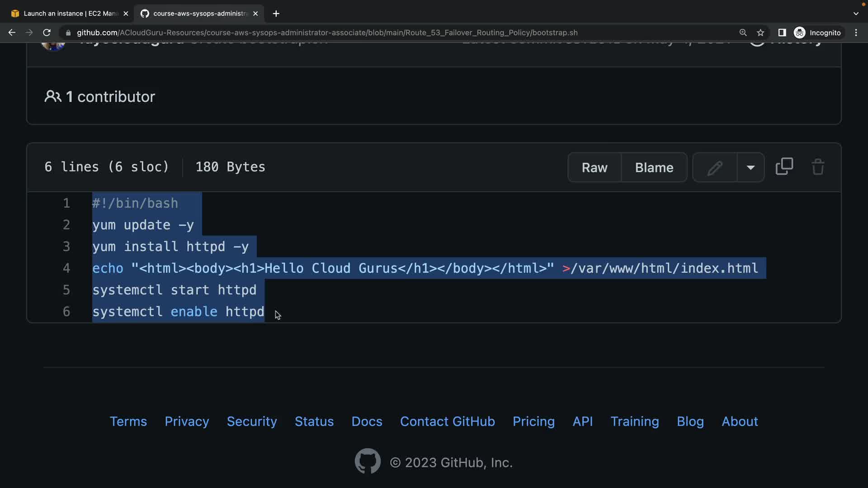Reload the current page

(47, 33)
